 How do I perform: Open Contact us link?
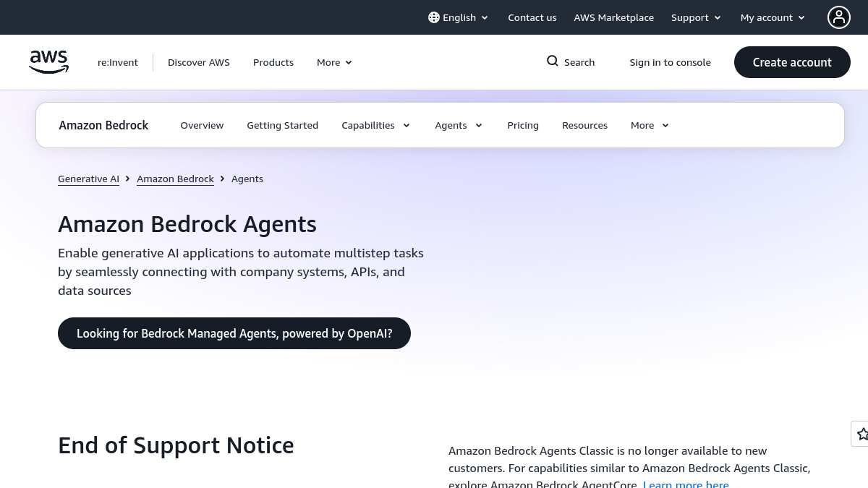pos(532,17)
